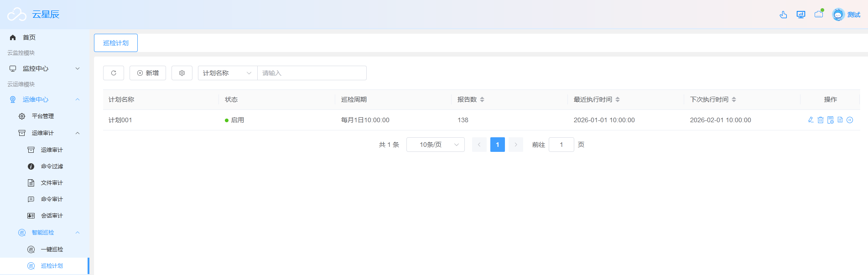This screenshot has width=868, height=275.
Task: Go to next page arrow
Action: [516, 145]
